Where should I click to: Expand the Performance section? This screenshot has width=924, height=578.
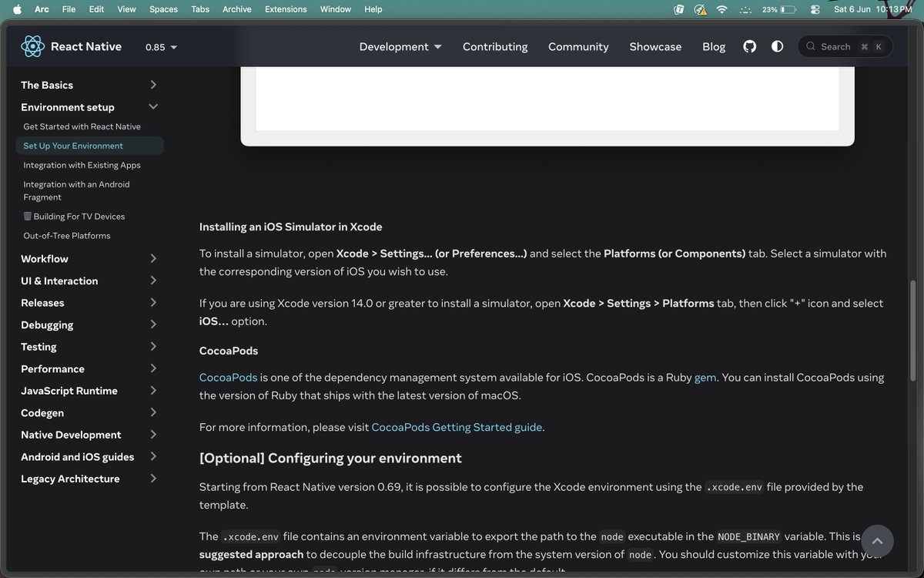(x=89, y=368)
